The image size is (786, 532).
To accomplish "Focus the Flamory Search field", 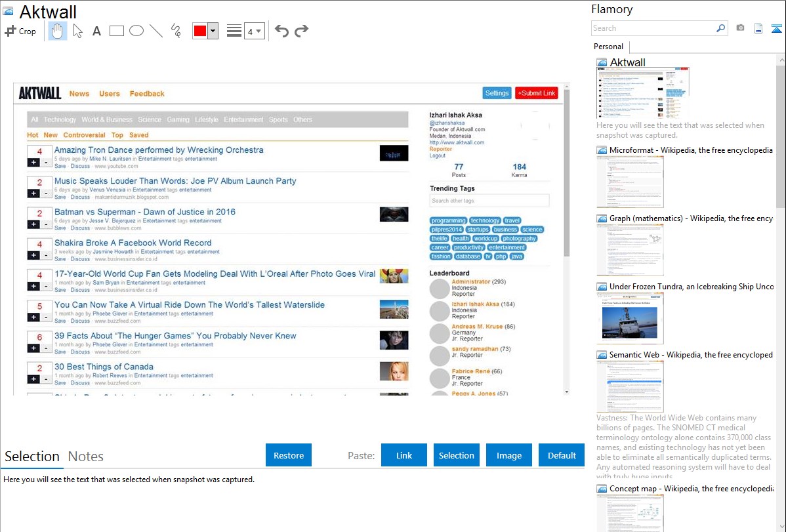I will point(653,28).
